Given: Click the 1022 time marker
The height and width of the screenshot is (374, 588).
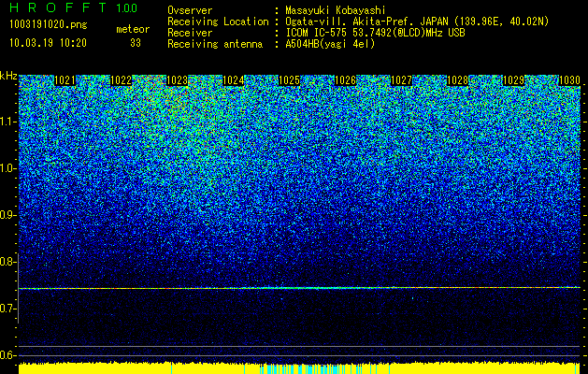Looking at the screenshot, I should point(122,80).
